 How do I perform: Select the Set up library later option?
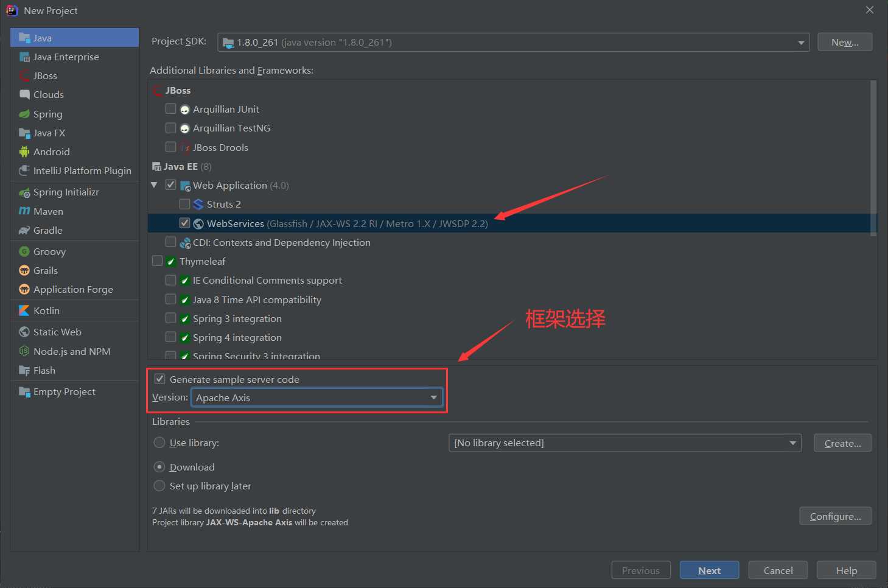click(x=159, y=486)
